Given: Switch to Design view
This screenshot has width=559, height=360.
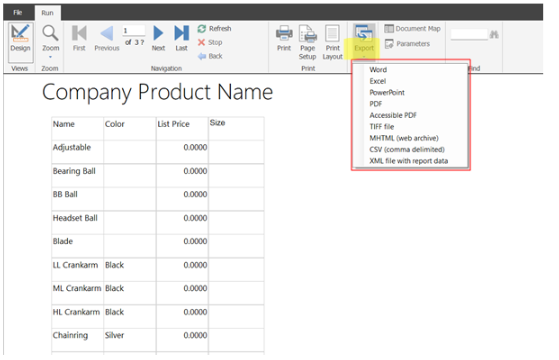Looking at the screenshot, I should 20,42.
